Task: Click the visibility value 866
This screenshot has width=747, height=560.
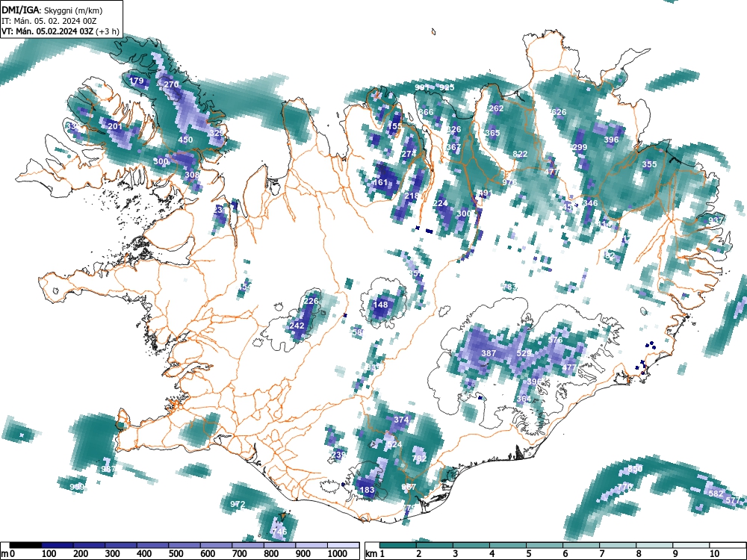Action: tap(427, 113)
